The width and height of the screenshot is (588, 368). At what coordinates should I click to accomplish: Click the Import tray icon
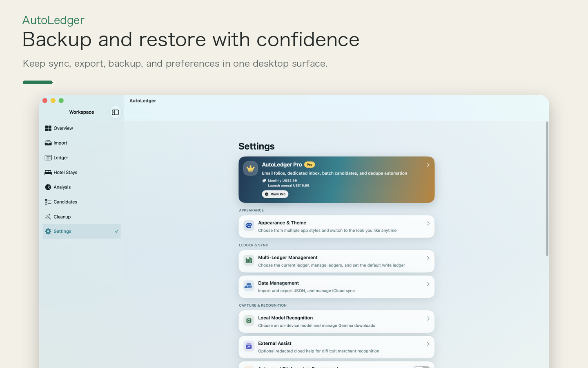click(48, 143)
